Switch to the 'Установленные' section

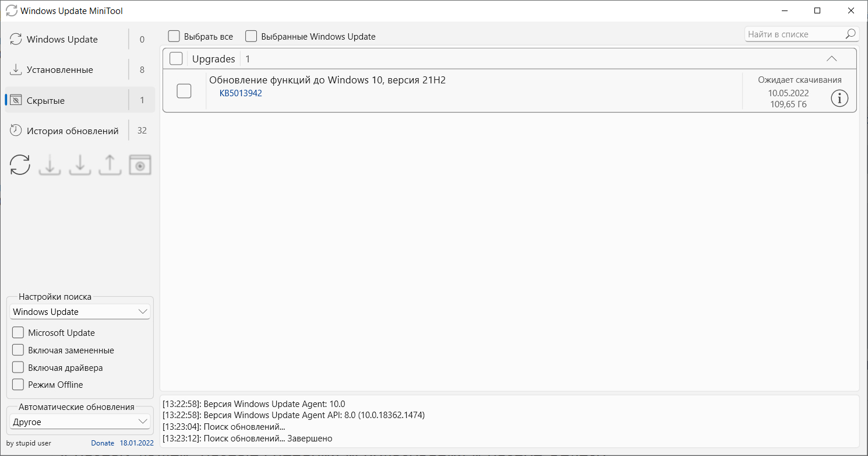tap(80, 70)
